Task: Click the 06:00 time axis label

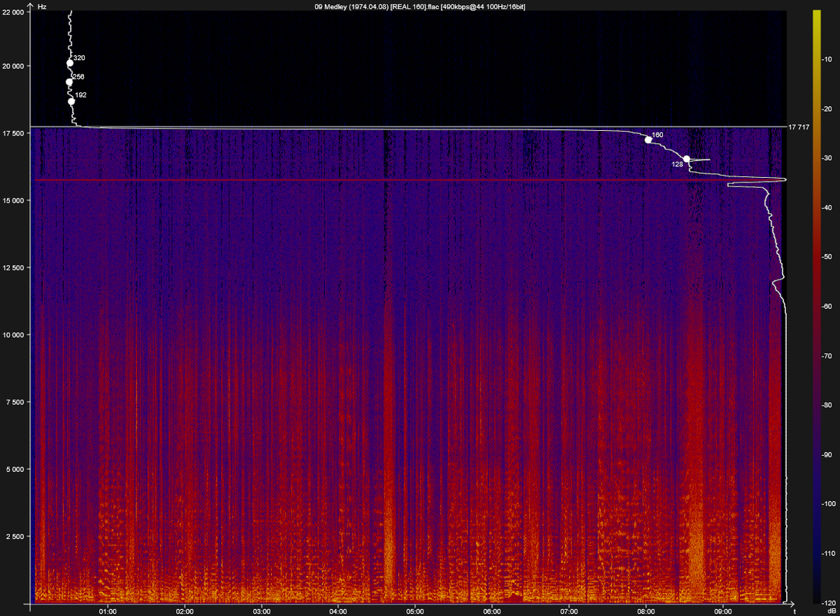Action: point(492,611)
